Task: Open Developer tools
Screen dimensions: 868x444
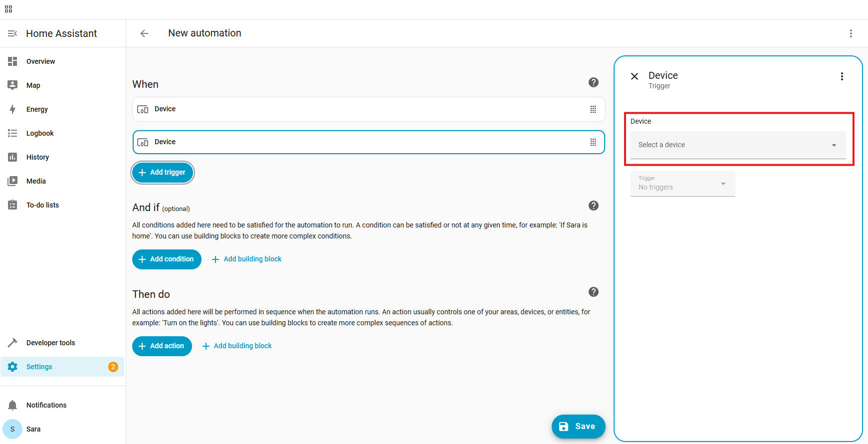Action: [62, 343]
